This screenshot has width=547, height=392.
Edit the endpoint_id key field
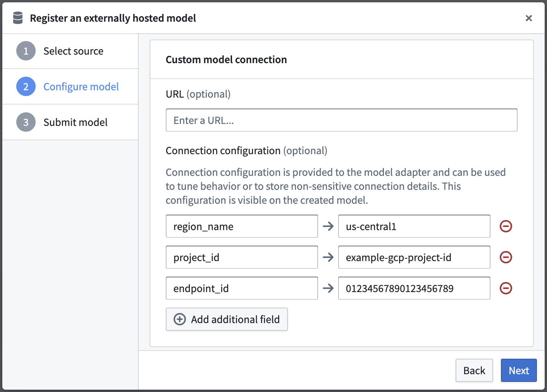point(242,288)
